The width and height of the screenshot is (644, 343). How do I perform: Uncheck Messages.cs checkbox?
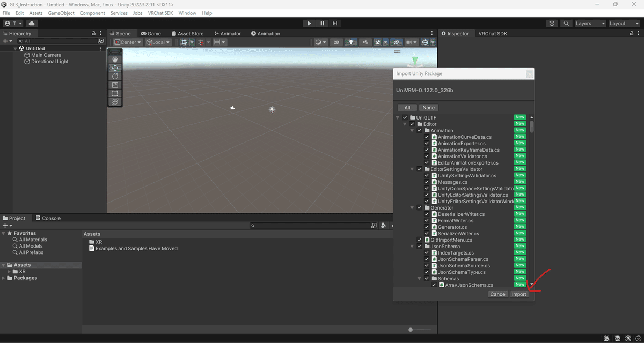tap(427, 182)
